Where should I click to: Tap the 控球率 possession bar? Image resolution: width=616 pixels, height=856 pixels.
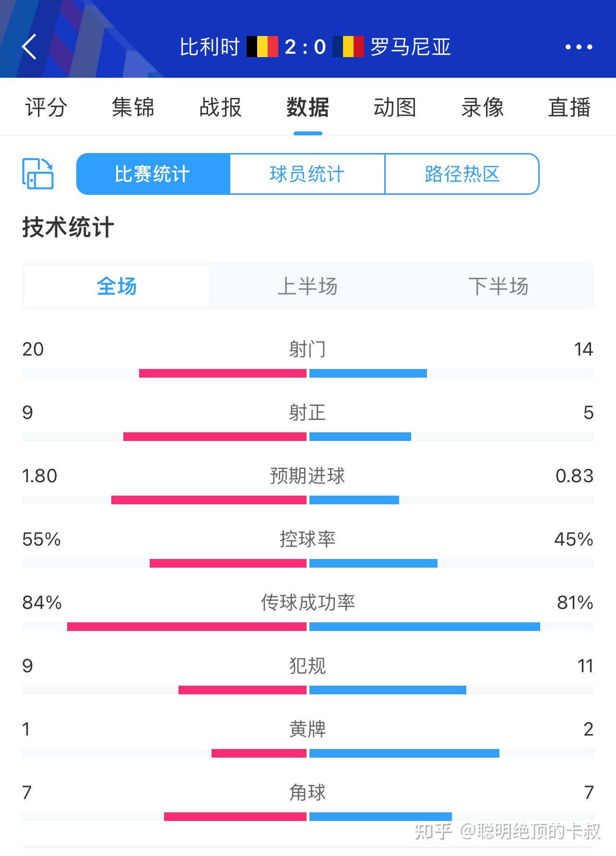pos(308,563)
